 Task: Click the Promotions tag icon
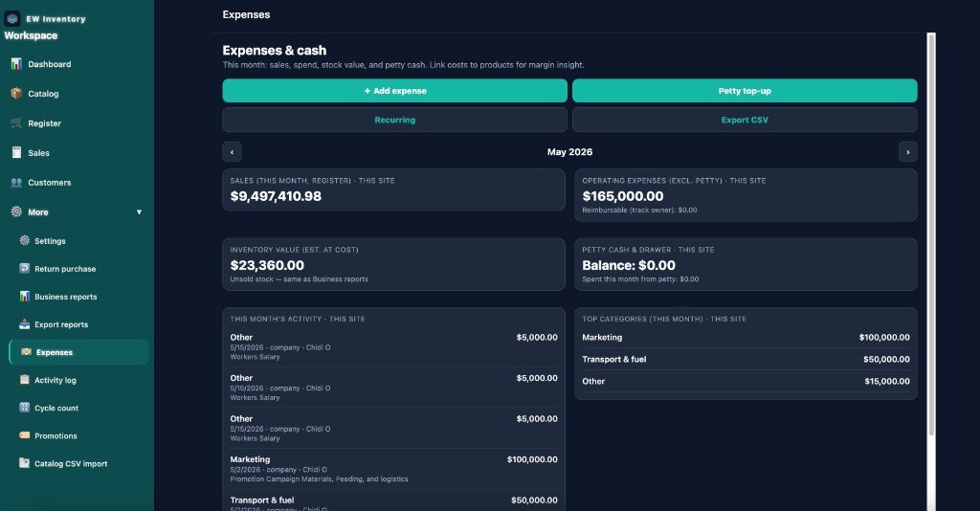pos(24,434)
